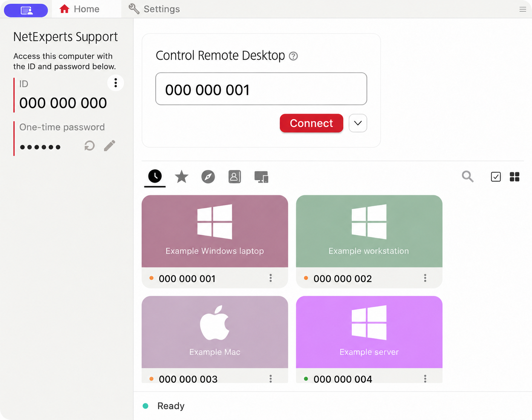
Task: Click the masked one-time password dots
Action: [x=40, y=147]
